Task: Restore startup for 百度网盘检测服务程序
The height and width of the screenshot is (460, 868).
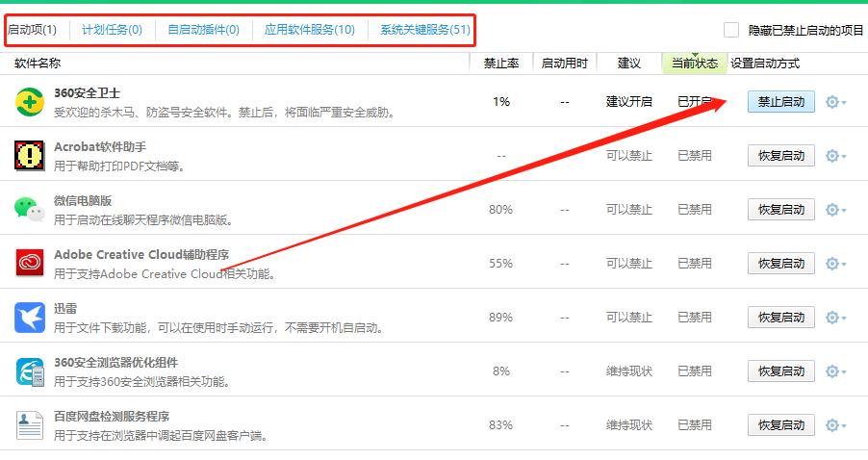Action: point(781,425)
